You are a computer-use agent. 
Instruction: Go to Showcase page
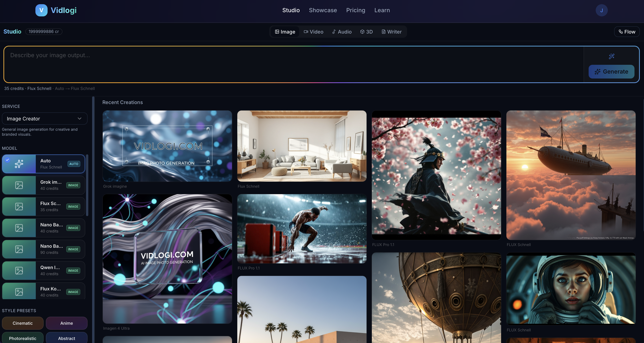[x=323, y=10]
